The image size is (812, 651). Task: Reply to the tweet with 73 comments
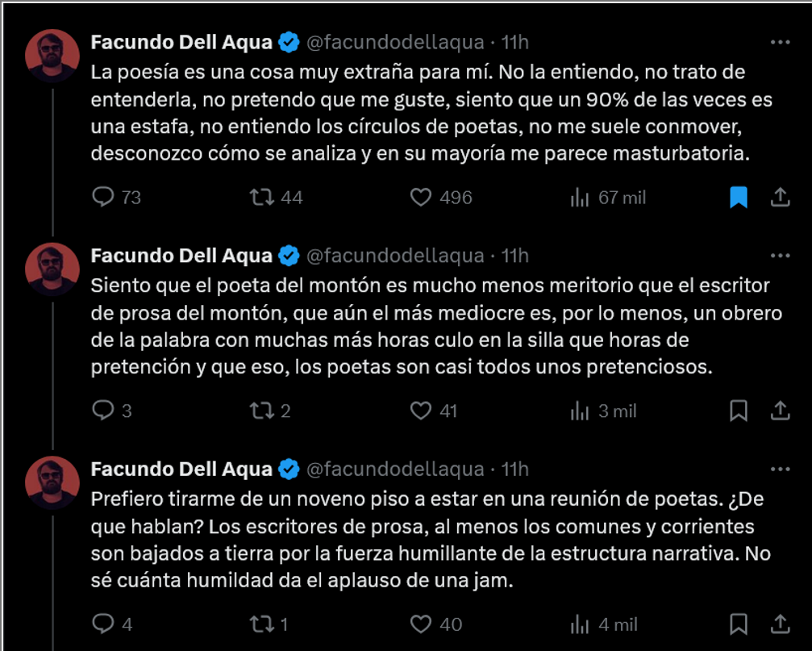coord(104,197)
